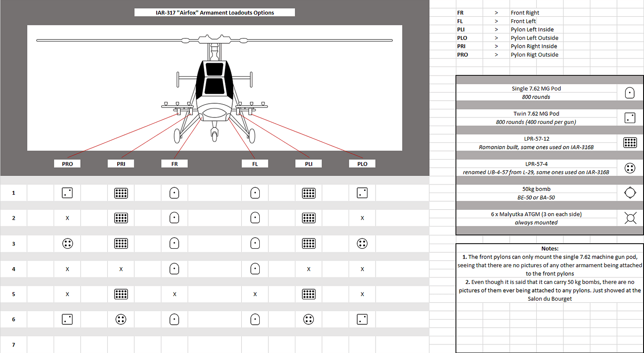Image resolution: width=644 pixels, height=353 pixels.
Task: Click the PRO pylon label
Action: point(67,164)
